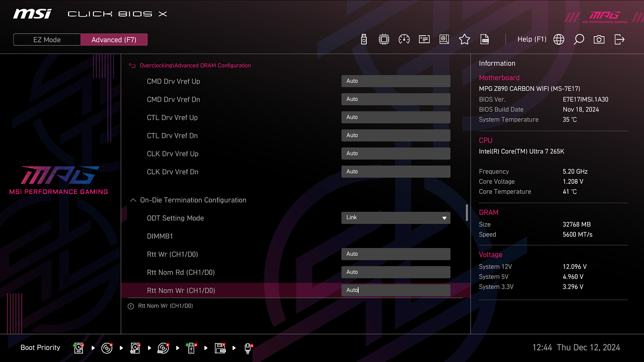Viewport: 644px width, 362px height.
Task: Select the DIMMB1 row
Action: click(x=160, y=236)
